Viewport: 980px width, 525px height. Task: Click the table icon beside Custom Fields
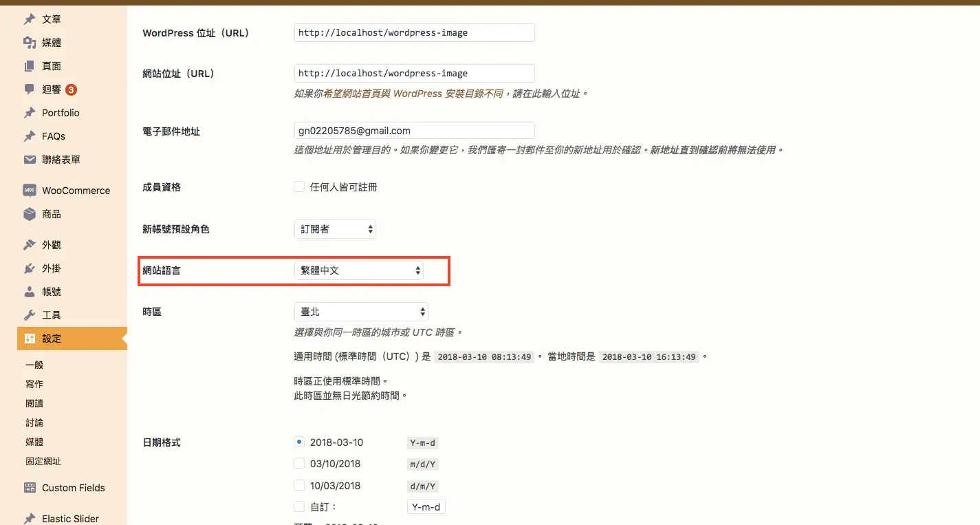30,488
